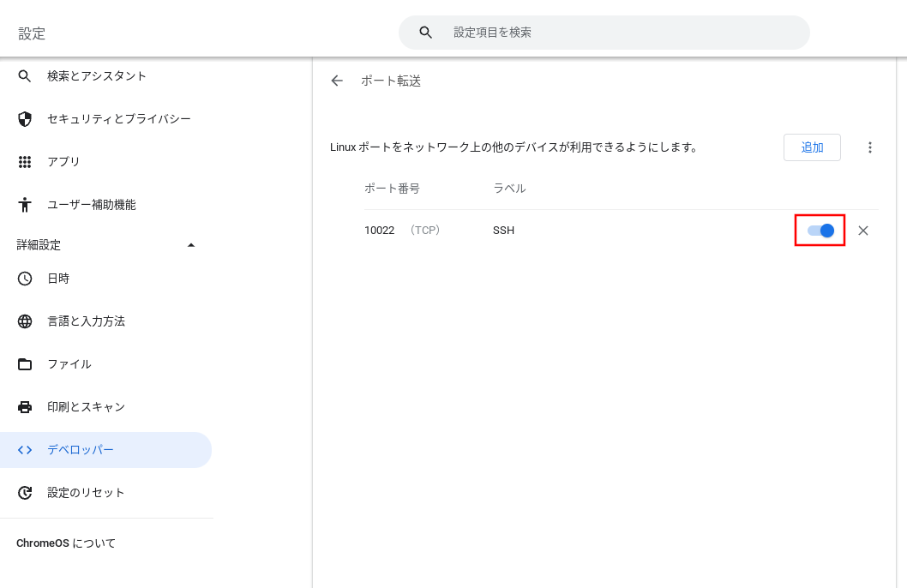Click the globe icon for 言語と入力方法
This screenshot has height=588, width=907.
pyautogui.click(x=25, y=321)
